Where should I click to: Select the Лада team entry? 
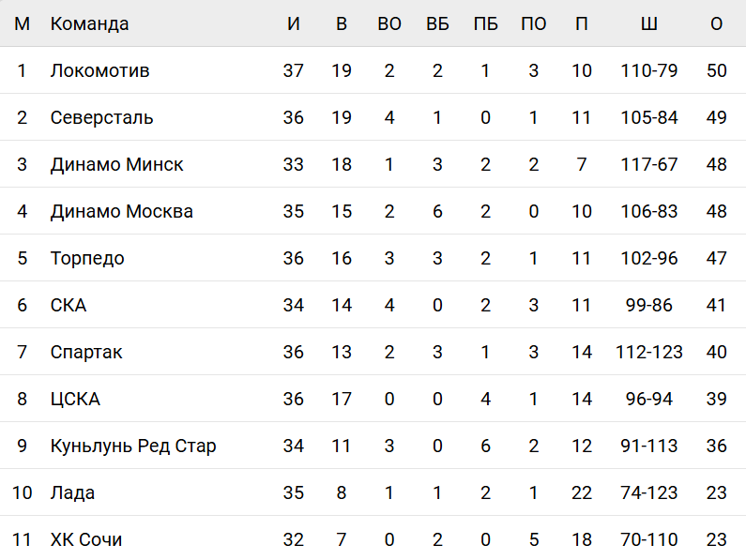click(x=72, y=492)
